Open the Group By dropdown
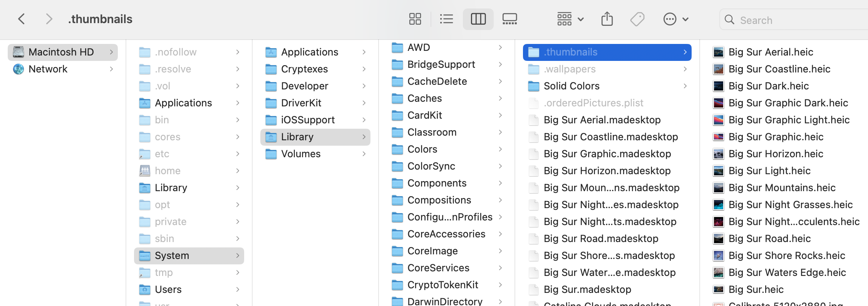The height and width of the screenshot is (306, 868). pyautogui.click(x=570, y=19)
